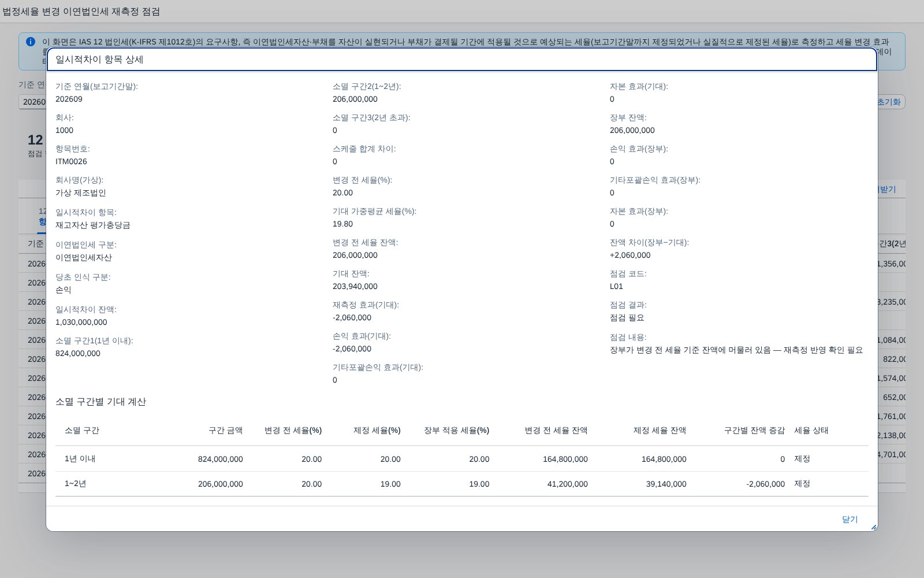Viewport: 924px width, 578px height.
Task: Click item number value ITM0026
Action: [71, 161]
